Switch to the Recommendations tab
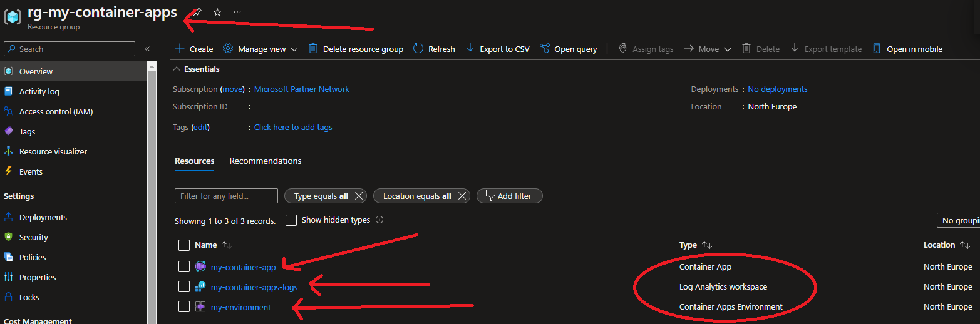This screenshot has width=980, height=324. point(265,161)
